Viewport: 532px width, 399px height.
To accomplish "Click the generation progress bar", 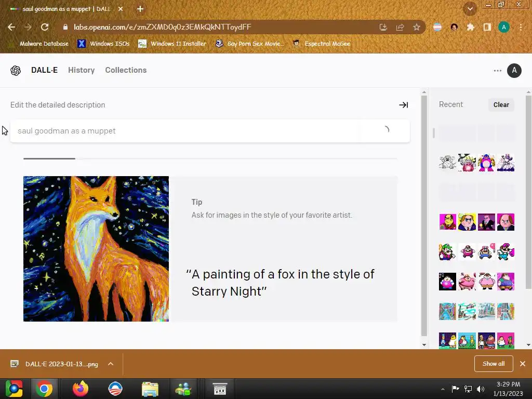I will (210, 158).
